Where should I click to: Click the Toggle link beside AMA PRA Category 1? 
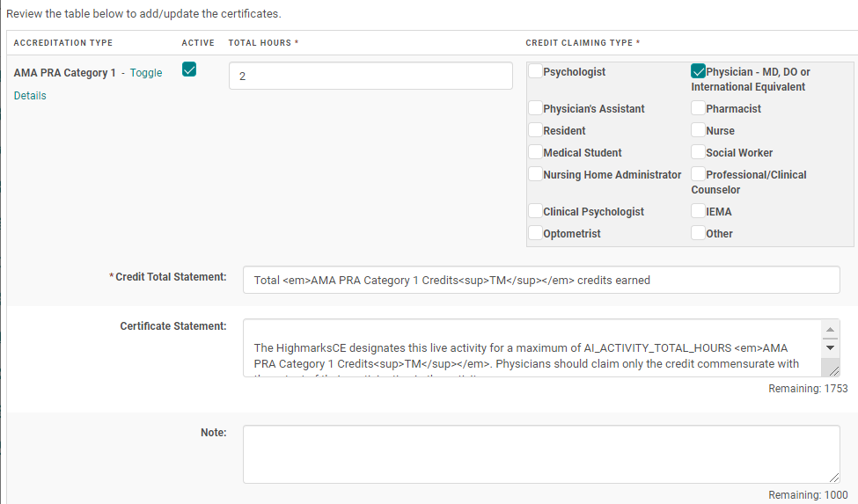click(145, 73)
